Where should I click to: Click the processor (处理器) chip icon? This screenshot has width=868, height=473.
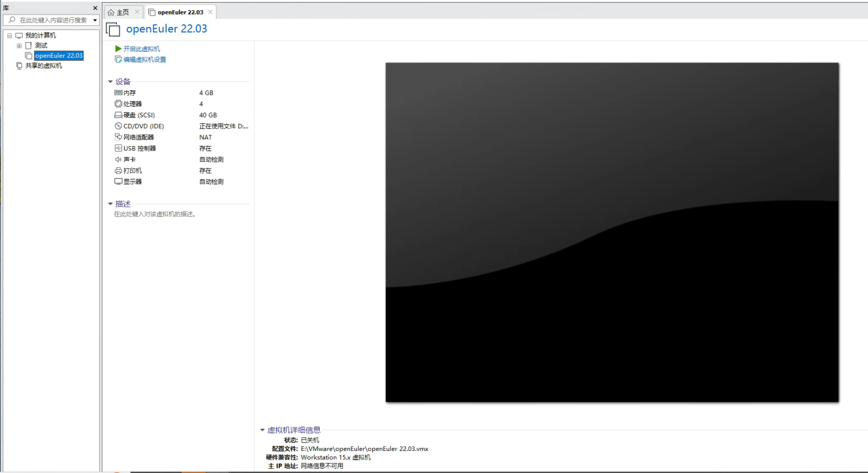pos(118,104)
